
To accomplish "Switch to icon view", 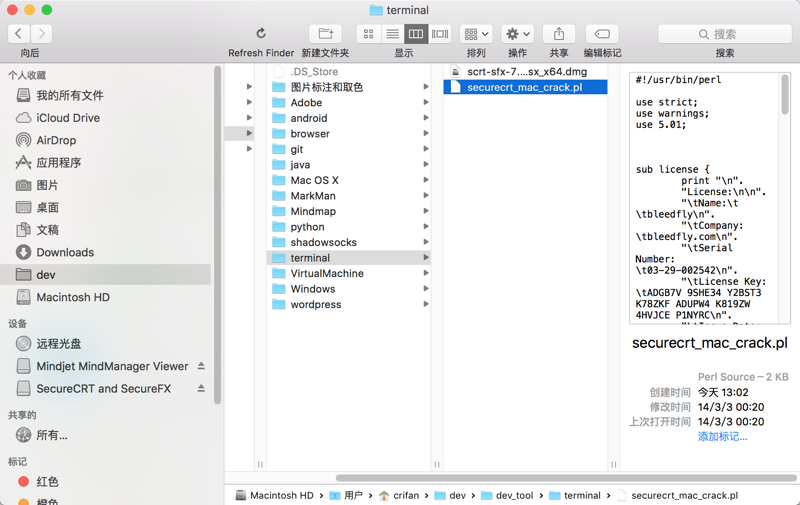I will [x=368, y=34].
